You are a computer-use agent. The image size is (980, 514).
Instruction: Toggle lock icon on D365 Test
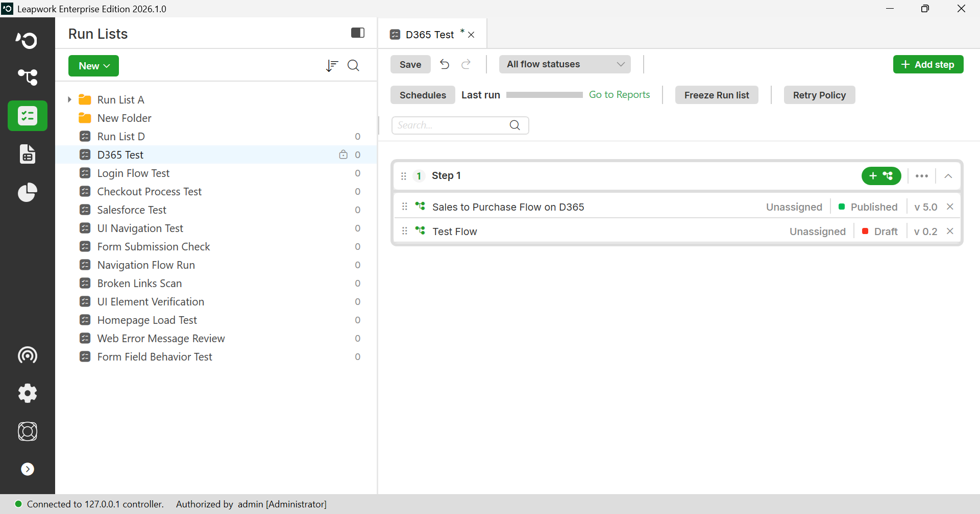tap(344, 155)
